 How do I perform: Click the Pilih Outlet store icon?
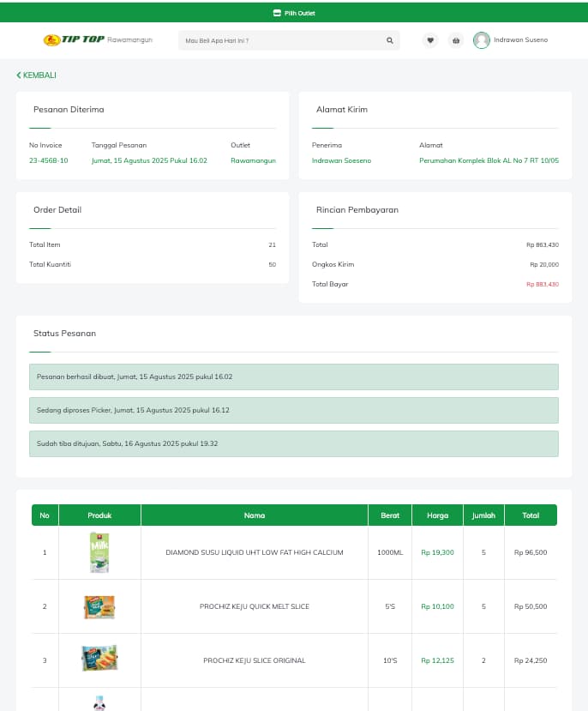(277, 13)
